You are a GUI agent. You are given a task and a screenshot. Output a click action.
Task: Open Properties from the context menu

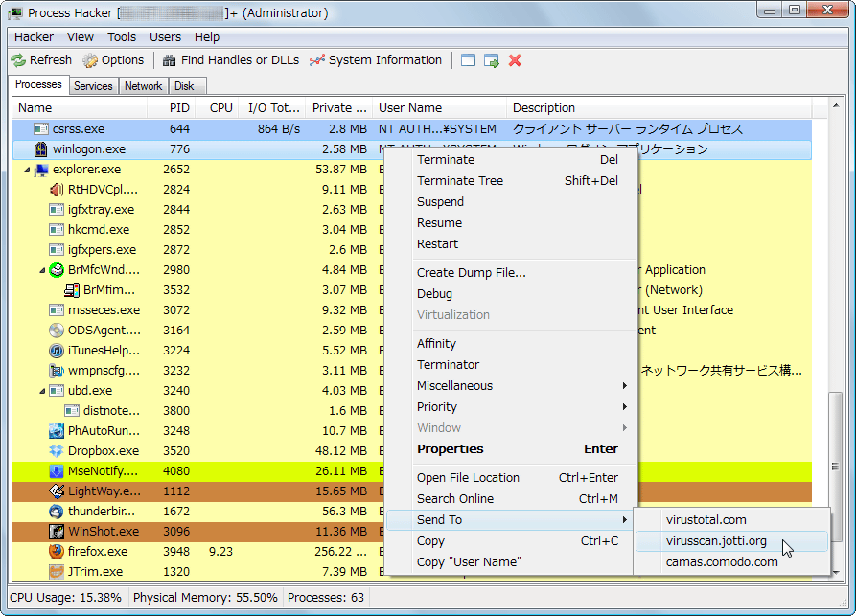tap(511, 449)
